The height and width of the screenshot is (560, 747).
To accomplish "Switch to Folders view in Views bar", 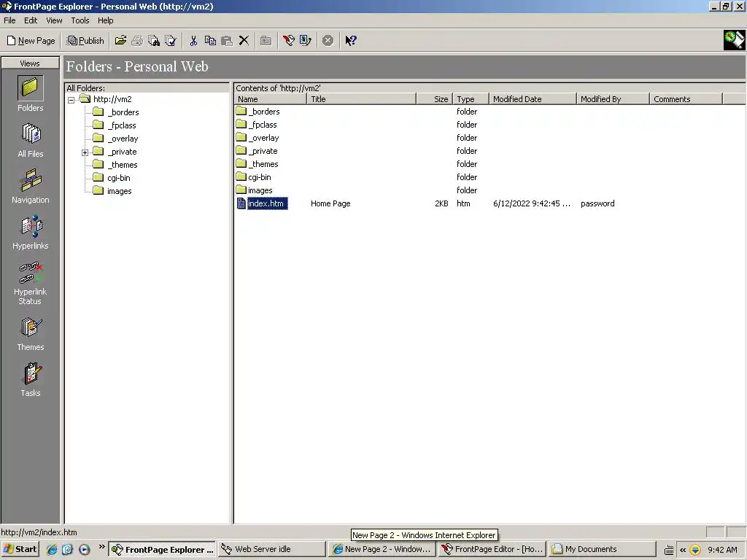I will 31,94.
